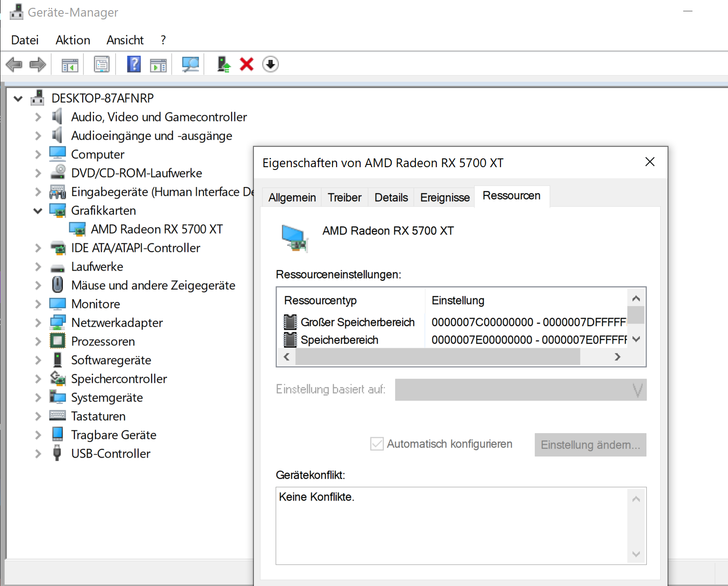Click the Speichercontroller icon
Image resolution: width=728 pixels, height=586 pixels.
point(58,378)
